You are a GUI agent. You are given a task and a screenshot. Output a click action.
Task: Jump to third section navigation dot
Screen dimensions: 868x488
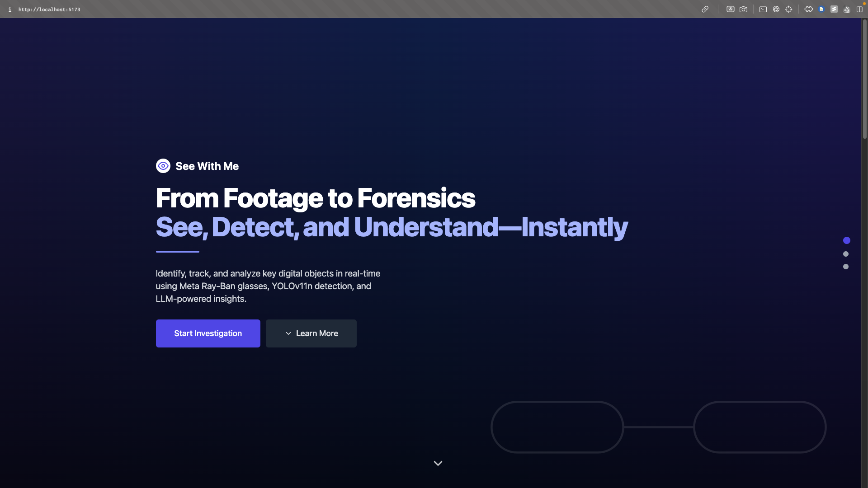[846, 267]
